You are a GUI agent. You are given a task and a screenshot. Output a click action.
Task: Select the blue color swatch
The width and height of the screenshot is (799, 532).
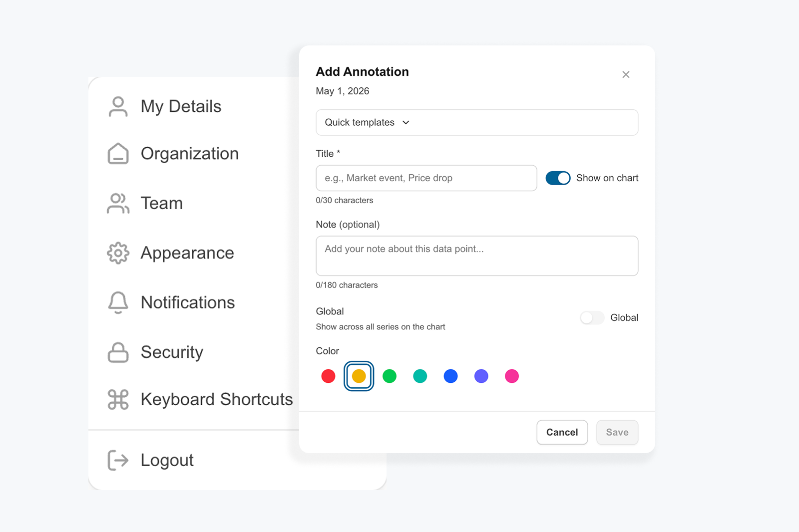pos(450,376)
